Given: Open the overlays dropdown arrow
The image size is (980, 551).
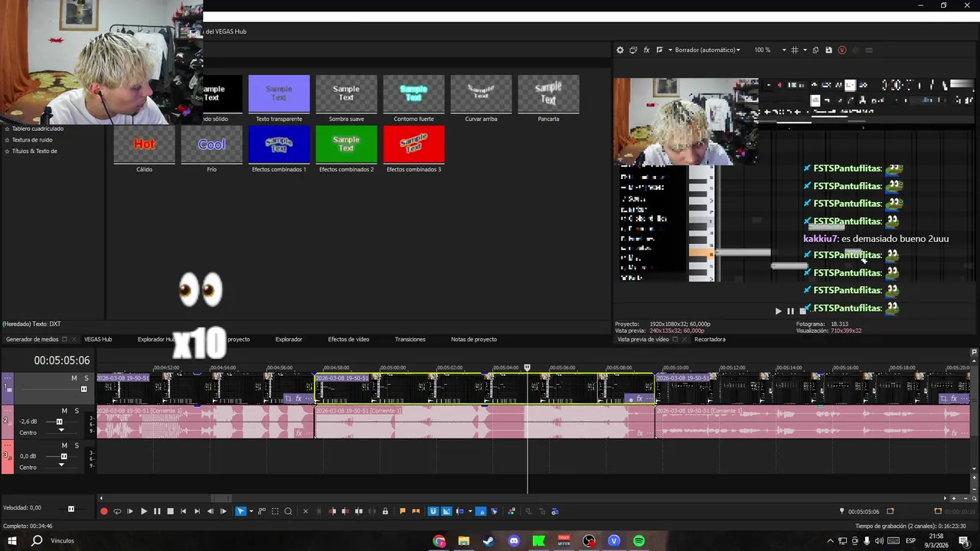Looking at the screenshot, I should click(805, 50).
